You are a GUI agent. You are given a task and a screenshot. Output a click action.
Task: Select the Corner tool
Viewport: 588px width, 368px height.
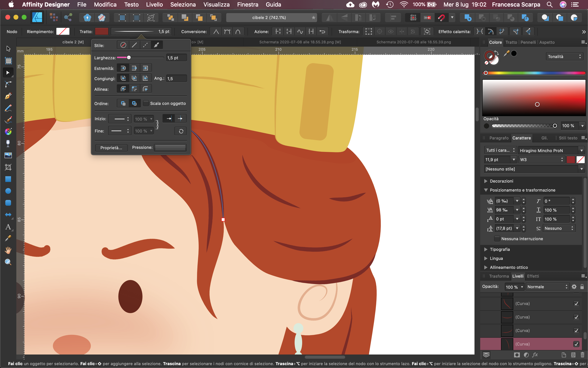[x=8, y=84]
